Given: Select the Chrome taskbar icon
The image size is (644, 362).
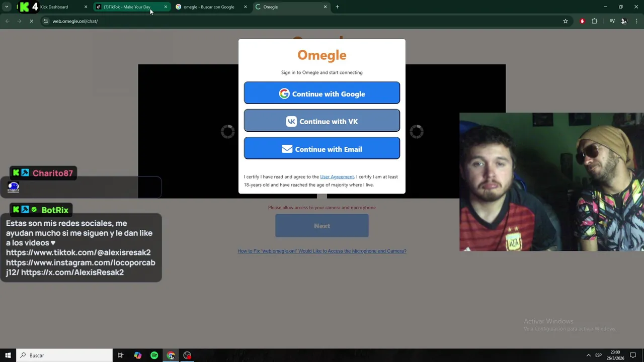Looking at the screenshot, I should click(171, 355).
